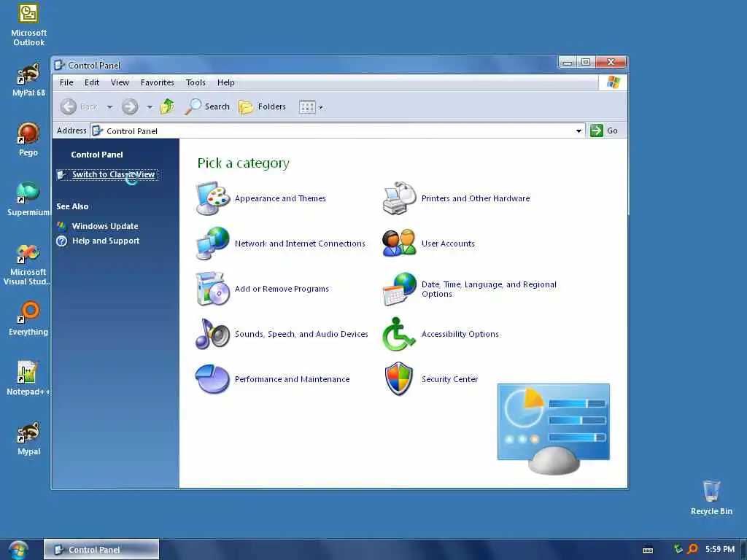
Task: Open the View menu
Action: point(120,82)
